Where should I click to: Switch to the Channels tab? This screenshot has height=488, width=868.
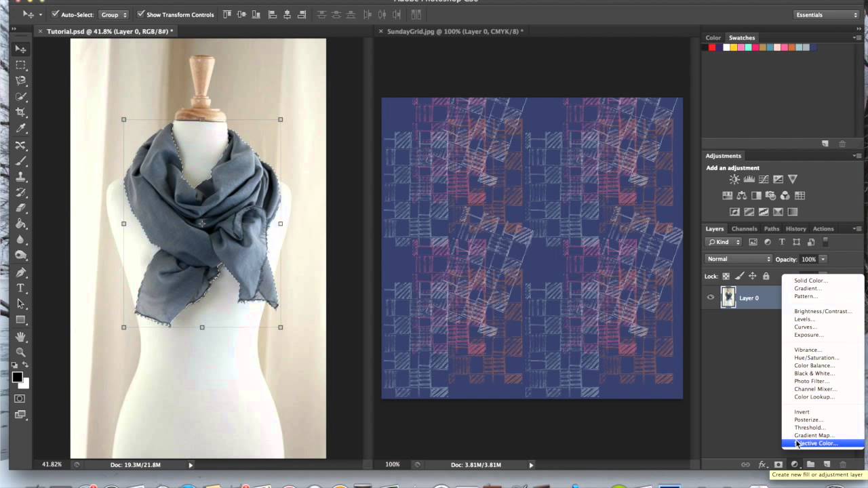tap(744, 228)
